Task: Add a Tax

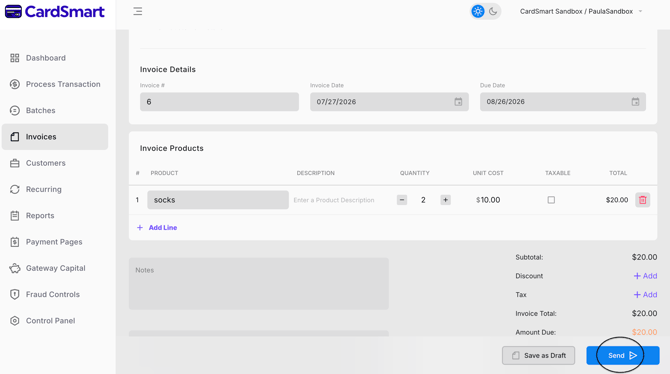Action: (x=645, y=295)
